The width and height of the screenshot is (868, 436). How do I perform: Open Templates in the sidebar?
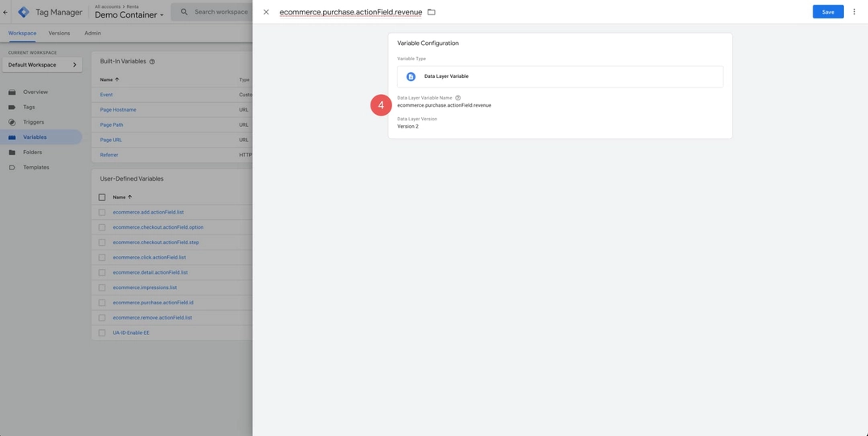tap(36, 167)
